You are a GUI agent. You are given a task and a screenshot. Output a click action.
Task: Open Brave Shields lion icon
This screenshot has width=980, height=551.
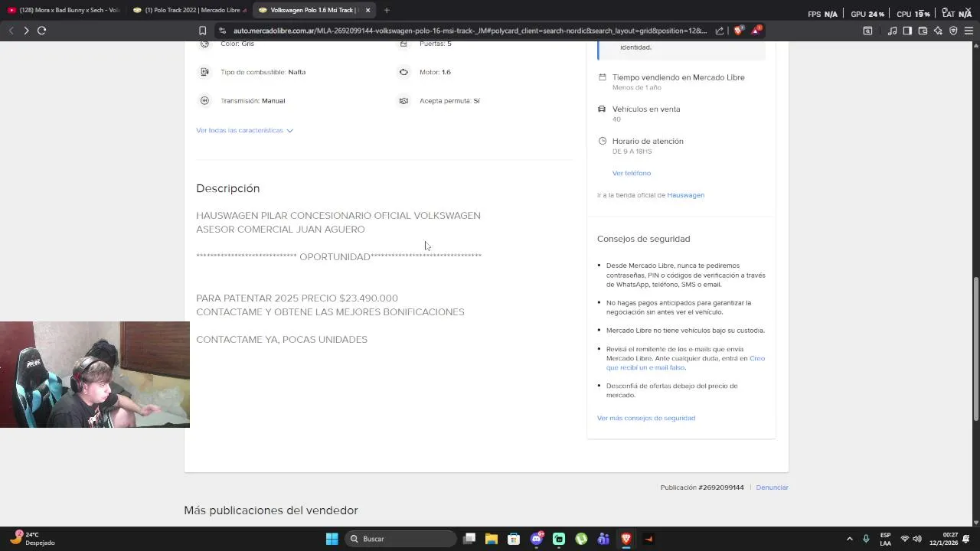738,31
